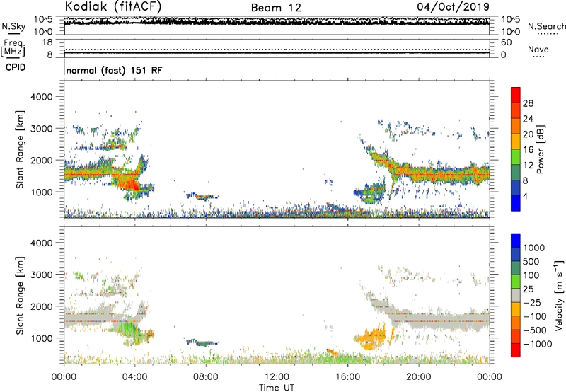The height and width of the screenshot is (392, 566).
Task: Click the "Kodiak (fitACF)" plot title
Action: tap(113, 6)
